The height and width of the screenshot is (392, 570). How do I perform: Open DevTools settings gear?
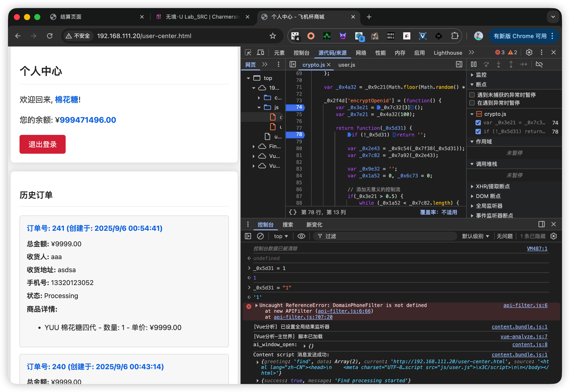(529, 52)
